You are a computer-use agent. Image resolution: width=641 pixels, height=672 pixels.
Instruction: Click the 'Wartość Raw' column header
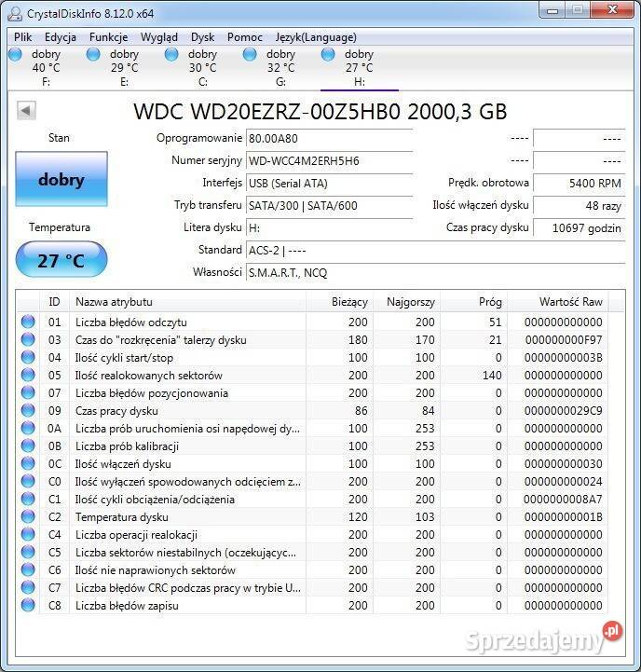click(x=558, y=302)
